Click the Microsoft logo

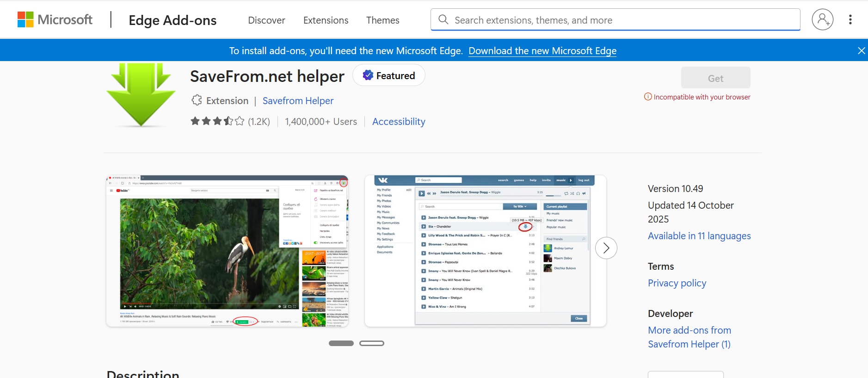coord(55,20)
